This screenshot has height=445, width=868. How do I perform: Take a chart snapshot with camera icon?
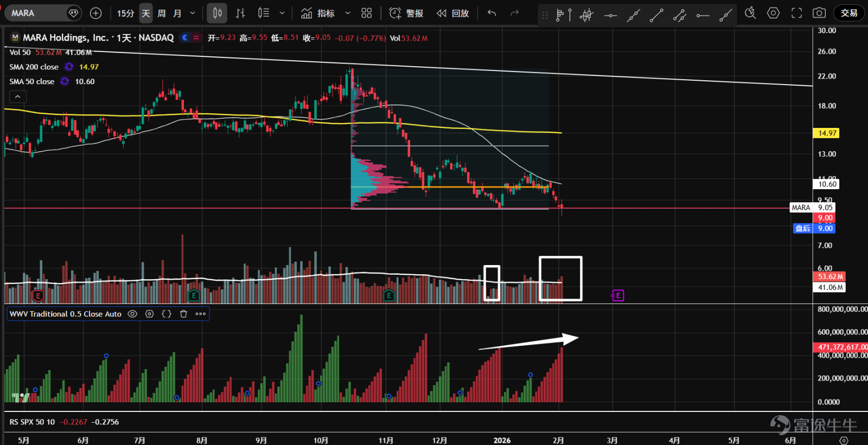click(819, 13)
